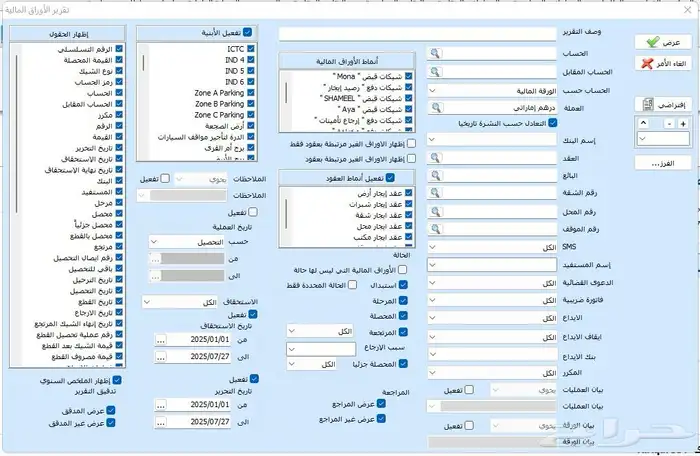Image resolution: width=700 pixels, height=456 pixels.
Task: Click the scrollbar of the buildings list
Action: (143, 63)
